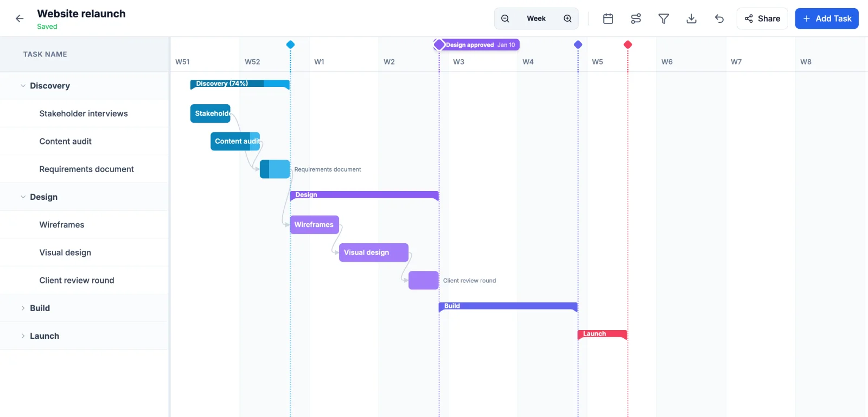Select the Client review round row in task list
This screenshot has height=417, width=868.
click(85, 280)
